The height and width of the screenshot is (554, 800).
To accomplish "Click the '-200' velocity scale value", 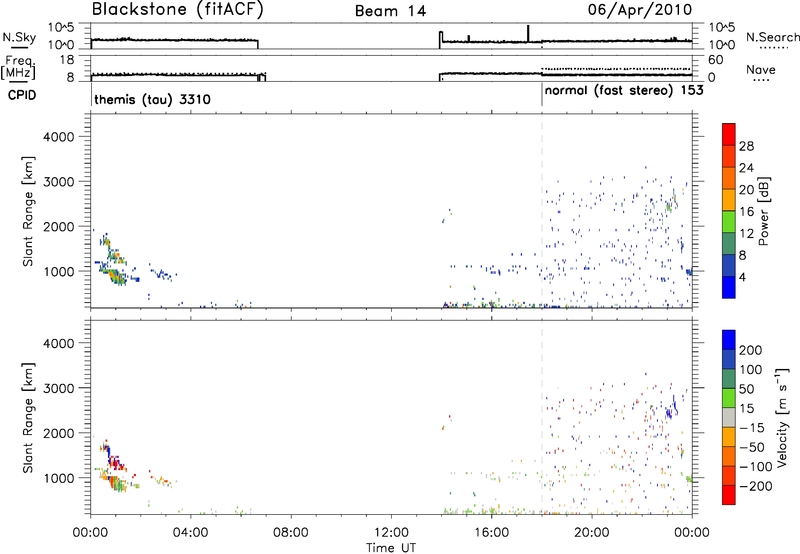I will [x=755, y=486].
